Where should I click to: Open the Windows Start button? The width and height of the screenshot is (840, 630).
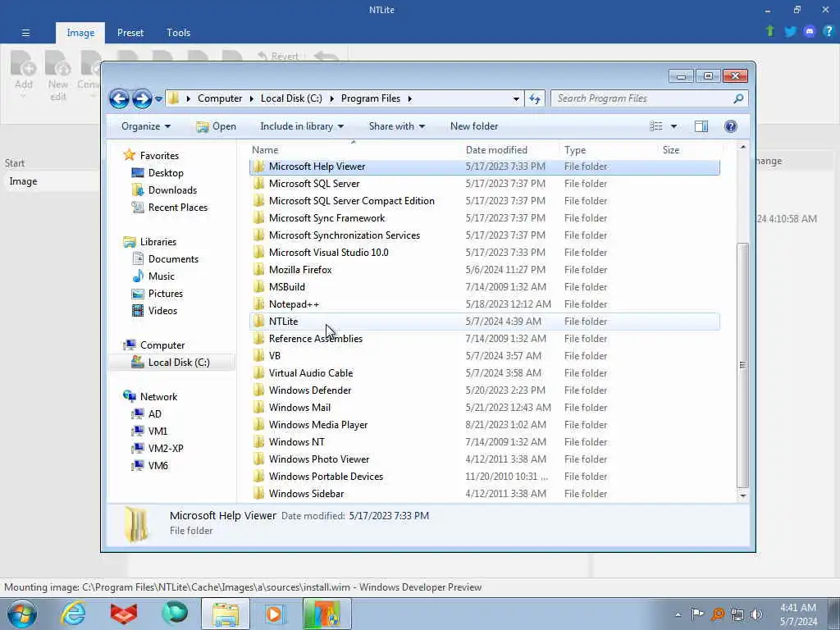[22, 614]
